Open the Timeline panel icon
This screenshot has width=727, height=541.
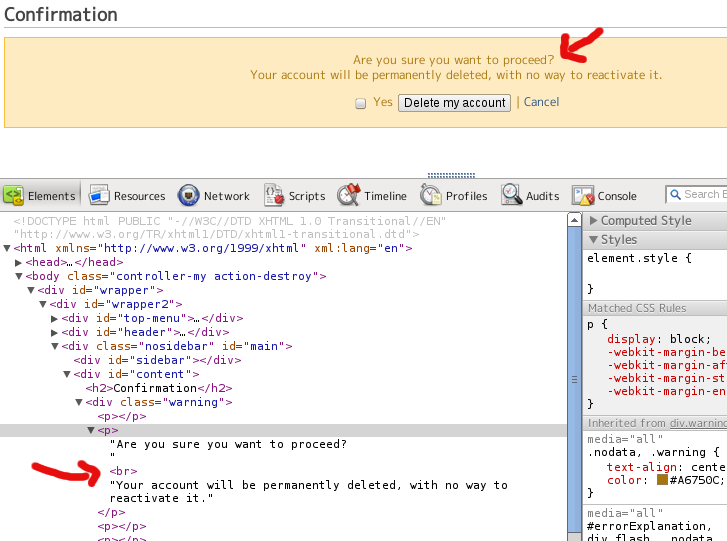349,195
